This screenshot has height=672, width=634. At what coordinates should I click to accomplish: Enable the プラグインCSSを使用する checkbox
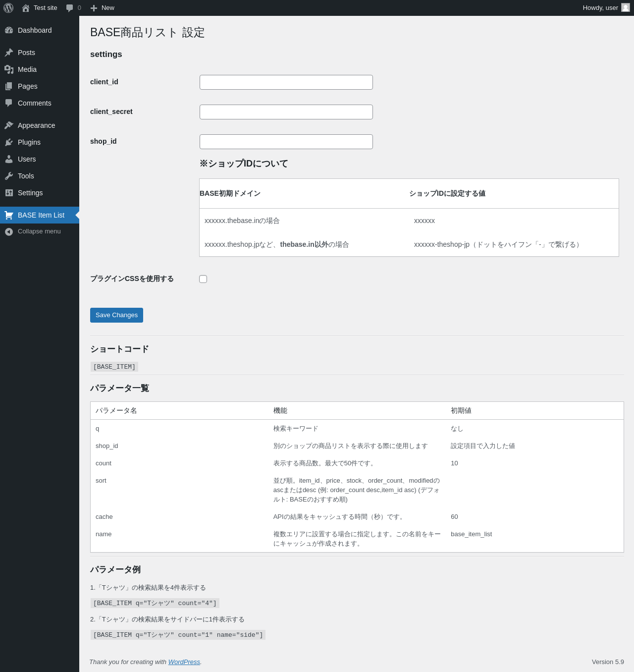[203, 279]
